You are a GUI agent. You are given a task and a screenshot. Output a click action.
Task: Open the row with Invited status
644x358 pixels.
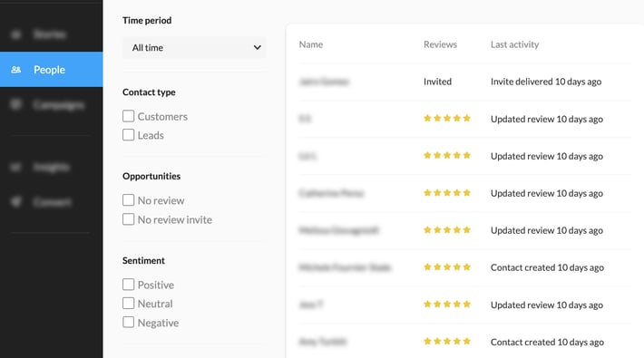pos(465,82)
